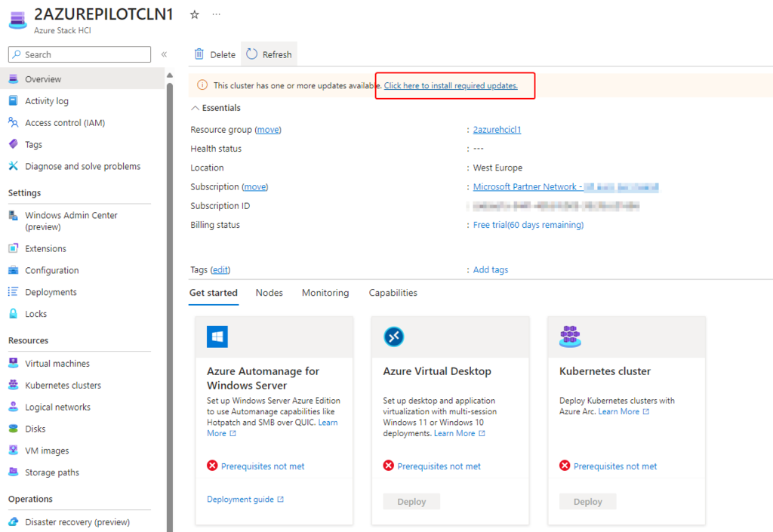
Task: Click here to install required updates link
Action: click(451, 86)
